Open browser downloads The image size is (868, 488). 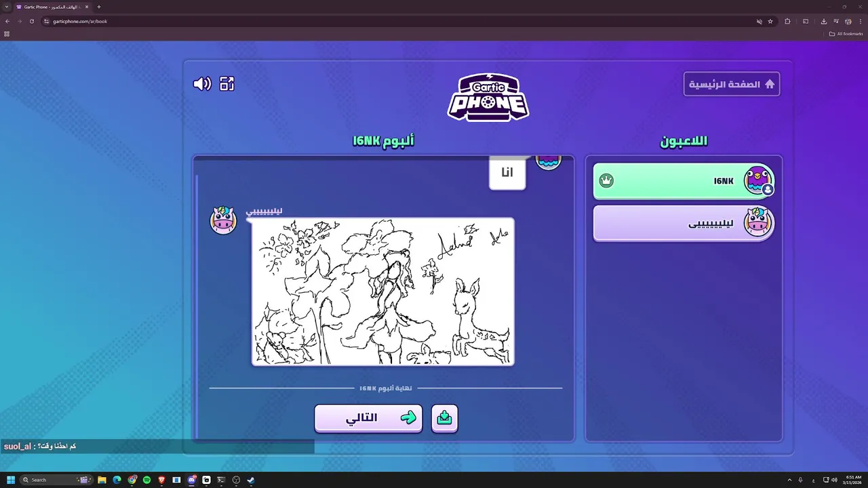click(823, 21)
